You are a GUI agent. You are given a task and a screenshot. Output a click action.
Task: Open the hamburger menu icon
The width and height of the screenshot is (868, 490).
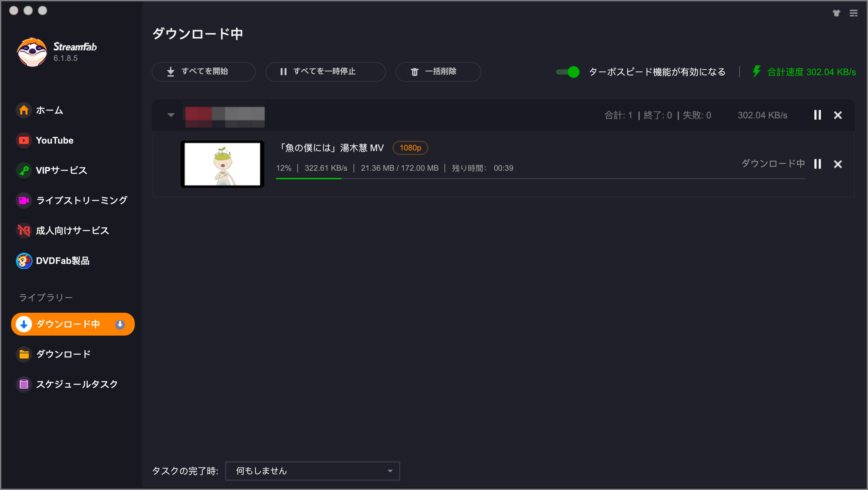[853, 13]
